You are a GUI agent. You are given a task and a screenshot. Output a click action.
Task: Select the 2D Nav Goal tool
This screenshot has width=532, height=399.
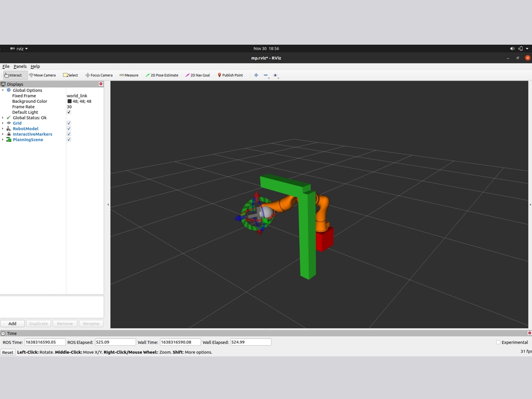coord(198,75)
